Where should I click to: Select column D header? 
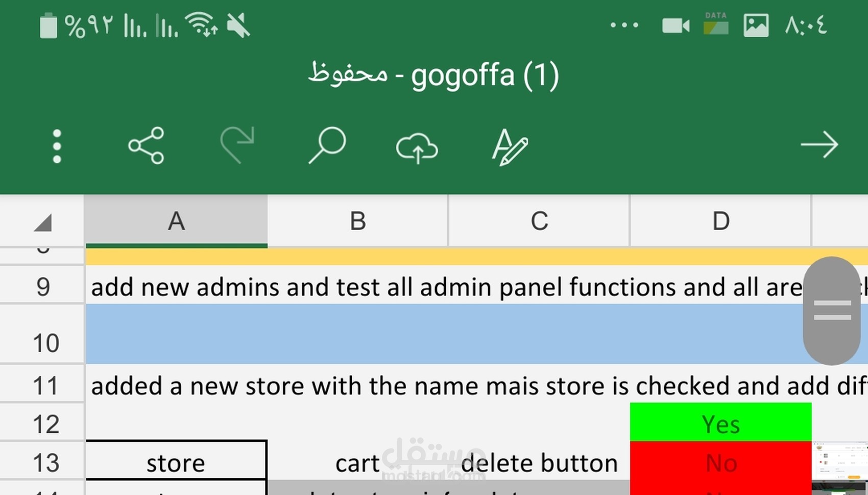coord(720,221)
